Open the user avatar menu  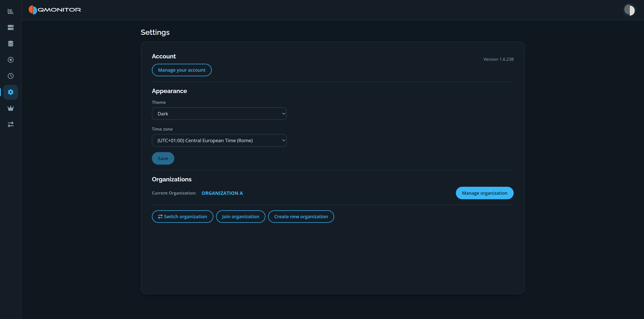pyautogui.click(x=629, y=10)
